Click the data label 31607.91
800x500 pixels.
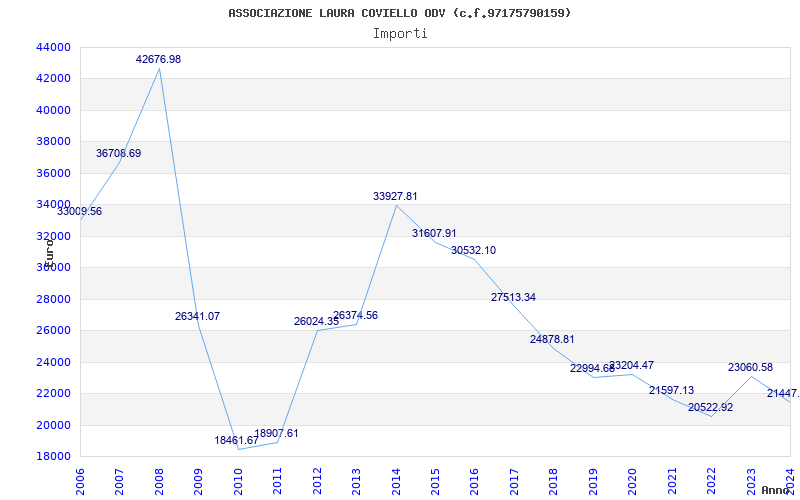[434, 233]
